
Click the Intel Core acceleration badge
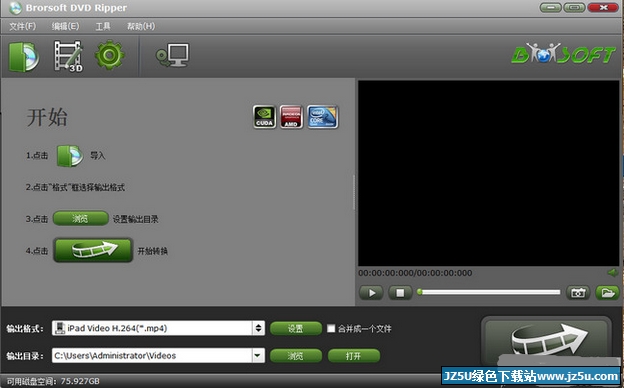pyautogui.click(x=322, y=117)
